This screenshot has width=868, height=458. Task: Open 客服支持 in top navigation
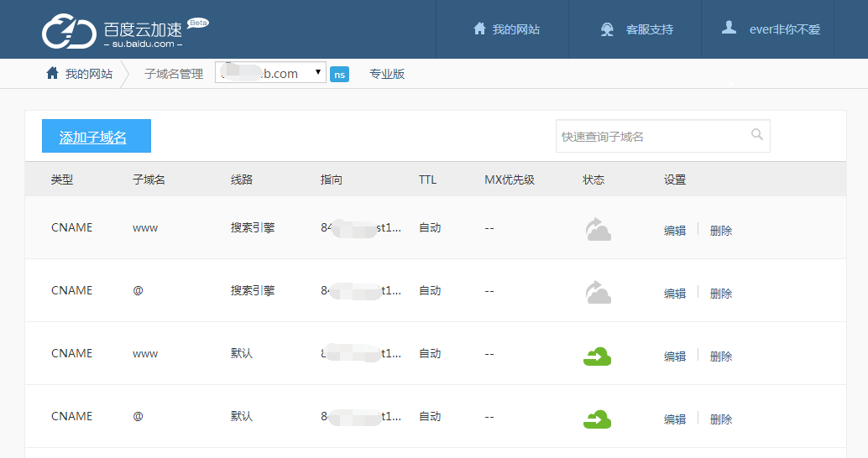click(x=638, y=29)
